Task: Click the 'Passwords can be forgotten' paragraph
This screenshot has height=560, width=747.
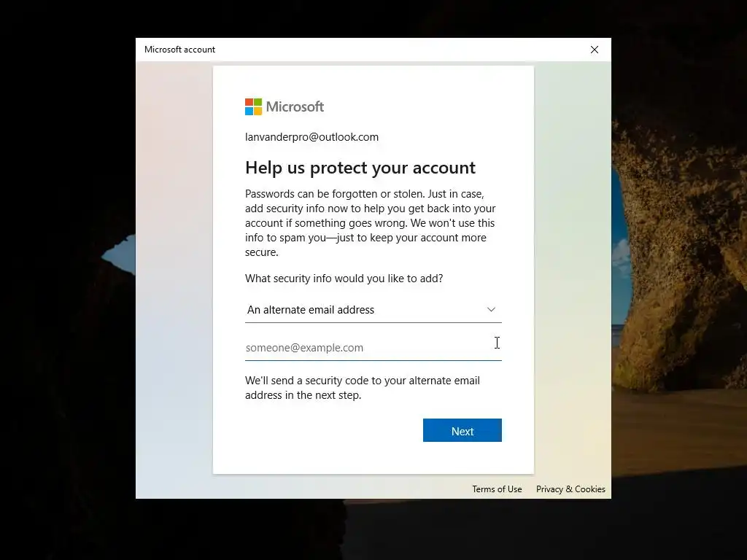Action: click(x=370, y=223)
